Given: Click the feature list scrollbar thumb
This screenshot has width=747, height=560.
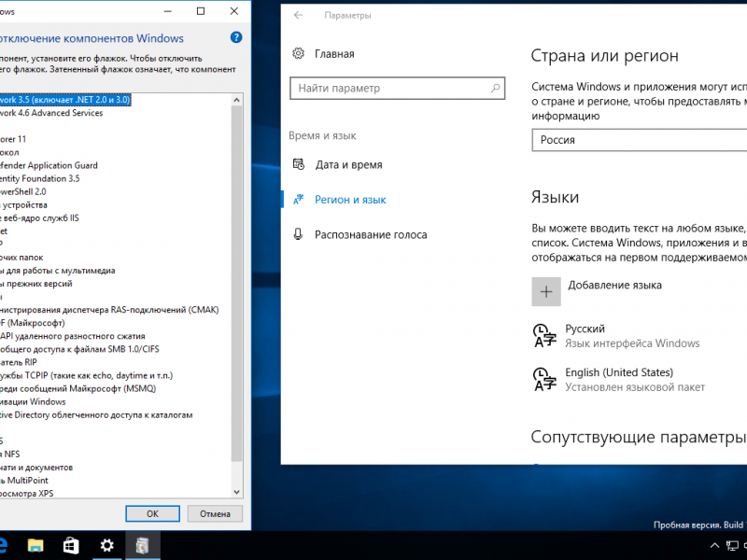Looking at the screenshot, I should coord(237,284).
